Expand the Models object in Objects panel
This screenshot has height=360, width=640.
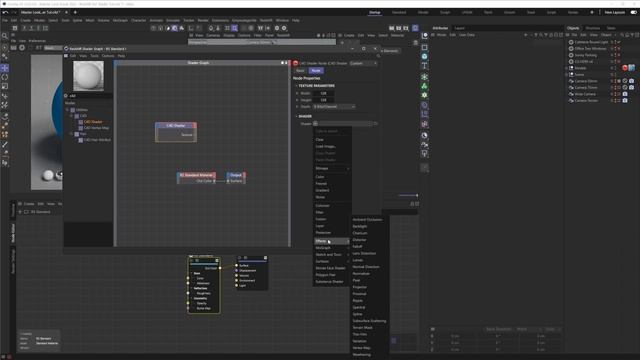tap(566, 68)
